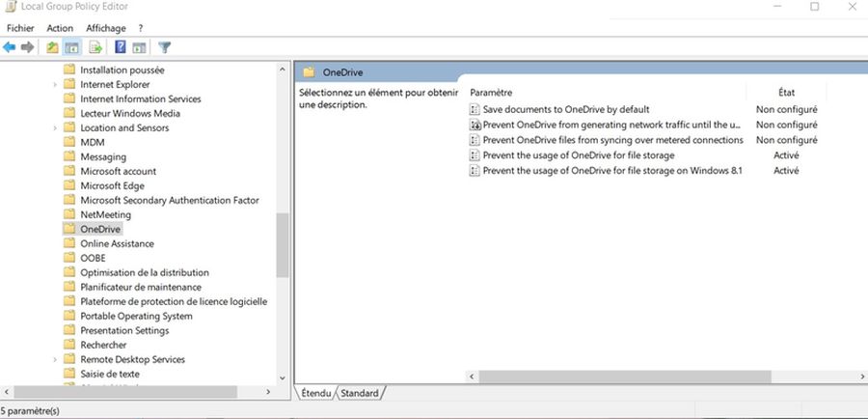Select Prevent OneDrive from generating network traffic
This screenshot has height=419, width=868.
pos(611,125)
